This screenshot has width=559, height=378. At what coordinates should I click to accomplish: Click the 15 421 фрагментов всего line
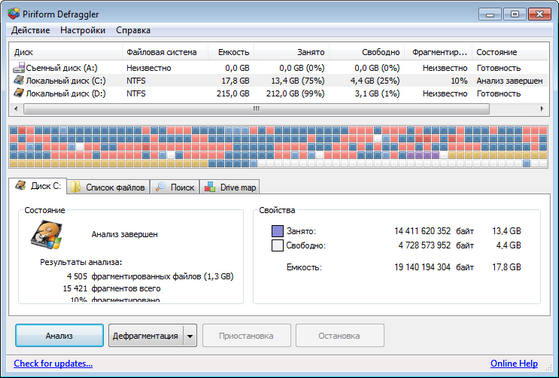(x=112, y=288)
